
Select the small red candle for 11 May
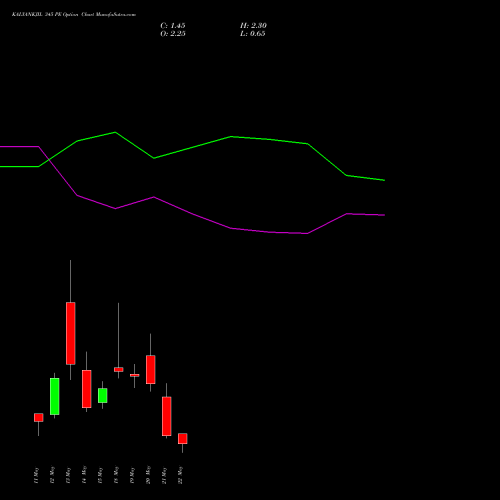[38, 418]
